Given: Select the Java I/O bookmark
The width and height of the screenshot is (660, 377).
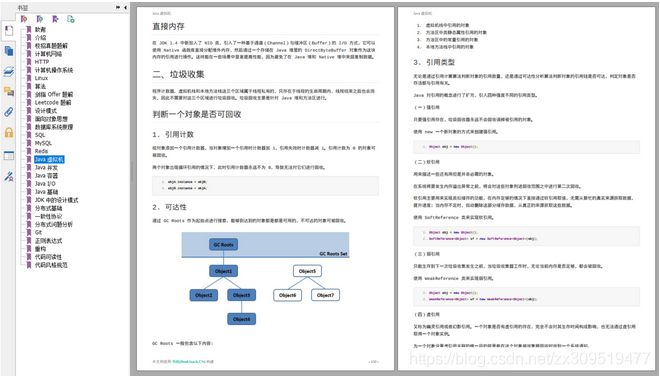Looking at the screenshot, I should (x=45, y=183).
